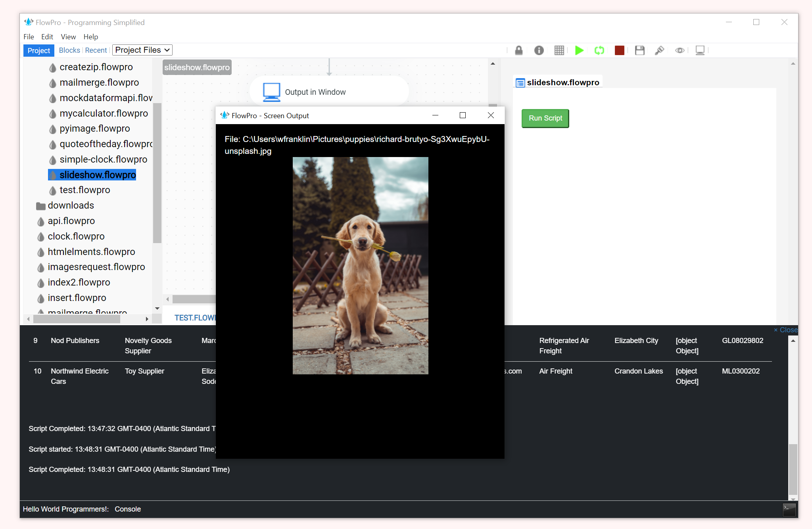Click the green loop refresh icon
The image size is (812, 529).
point(599,50)
